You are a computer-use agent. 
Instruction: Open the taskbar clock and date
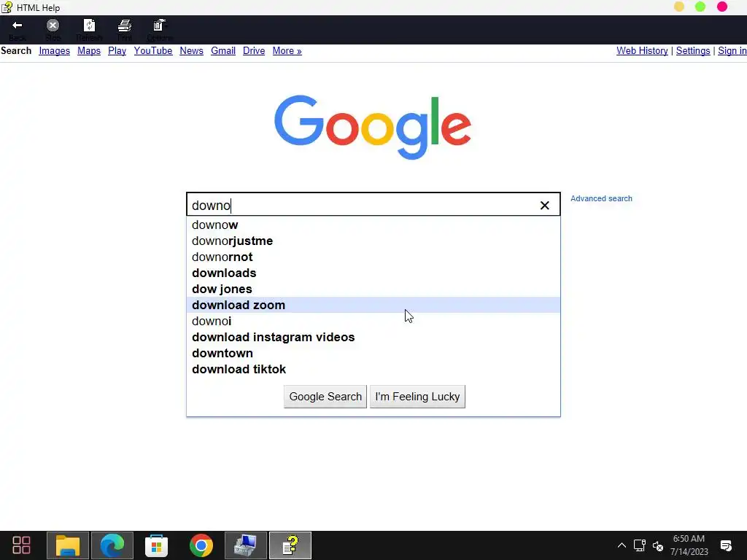689,545
